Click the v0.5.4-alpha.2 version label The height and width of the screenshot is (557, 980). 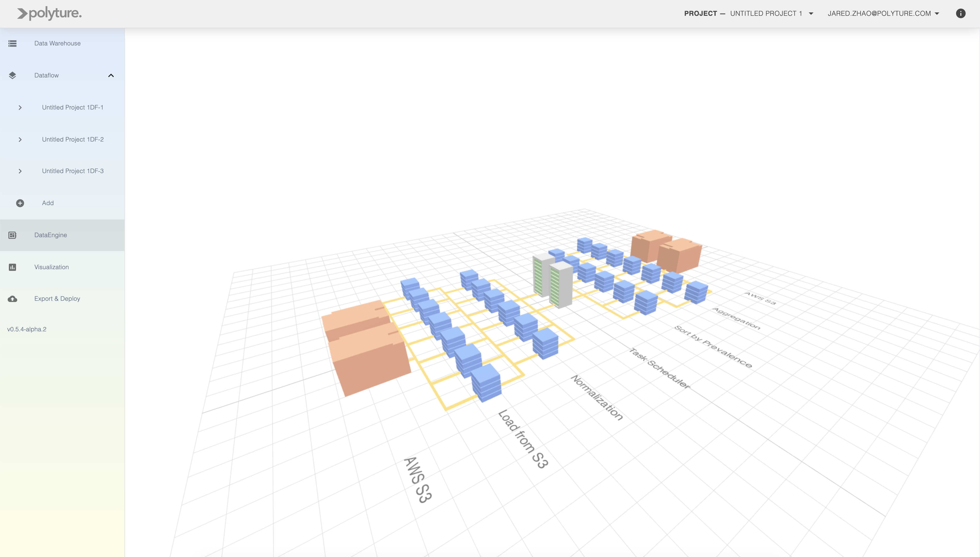click(x=27, y=329)
